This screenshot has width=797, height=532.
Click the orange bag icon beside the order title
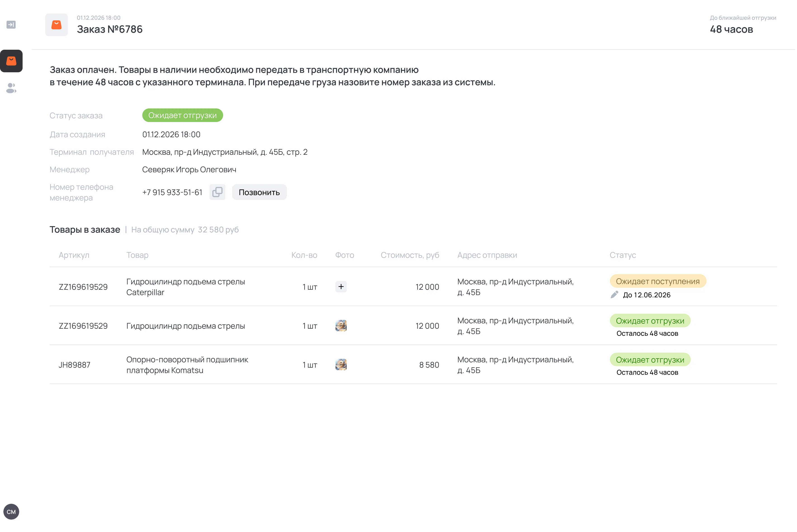[56, 25]
